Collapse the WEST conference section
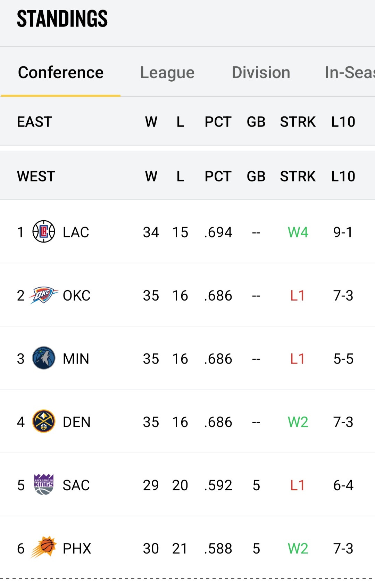Screen dimensions: 375x588 (x=36, y=177)
